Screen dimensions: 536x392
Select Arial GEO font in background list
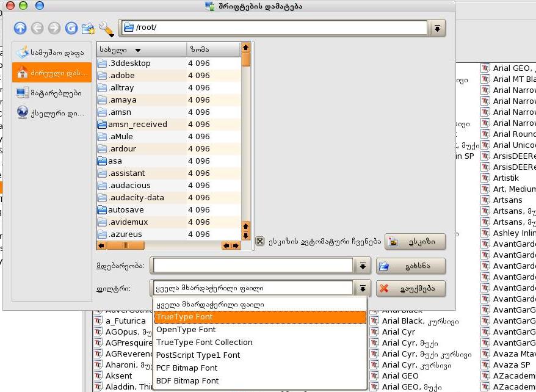point(400,376)
